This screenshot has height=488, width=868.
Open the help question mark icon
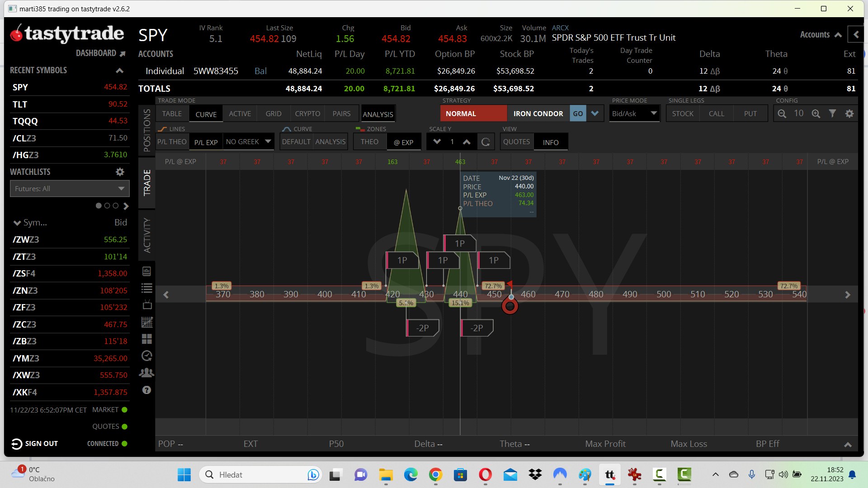click(x=146, y=390)
